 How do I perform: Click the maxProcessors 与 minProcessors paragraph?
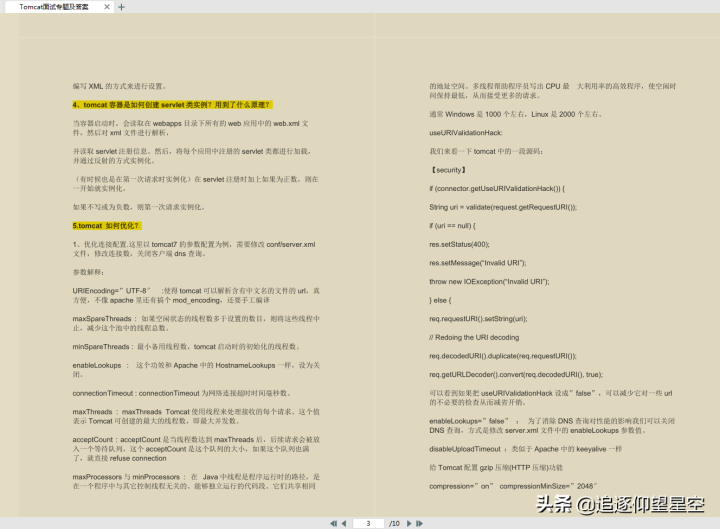[x=196, y=481]
